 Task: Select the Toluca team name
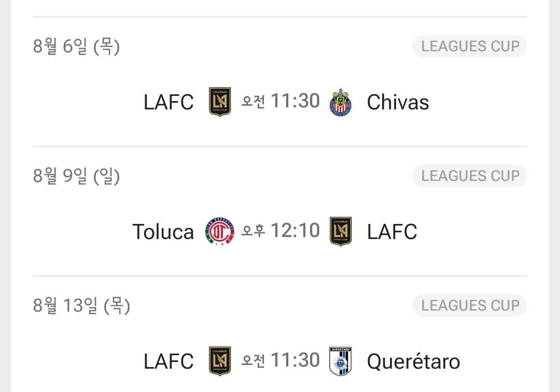pos(163,231)
